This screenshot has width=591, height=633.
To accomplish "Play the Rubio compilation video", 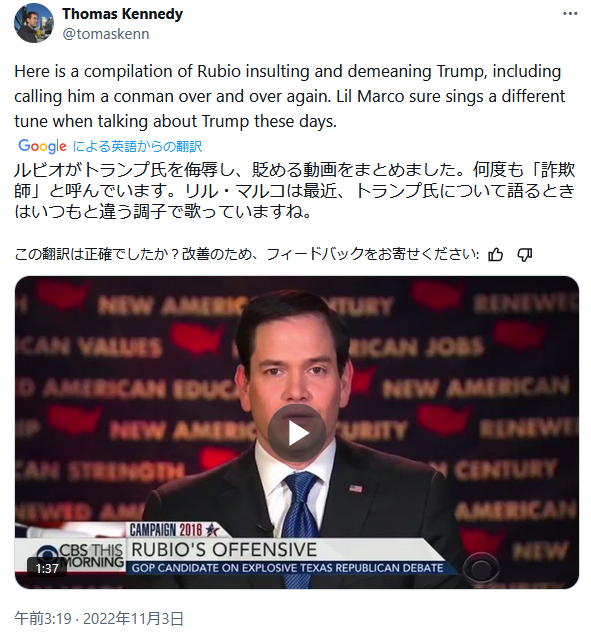I will (x=297, y=433).
